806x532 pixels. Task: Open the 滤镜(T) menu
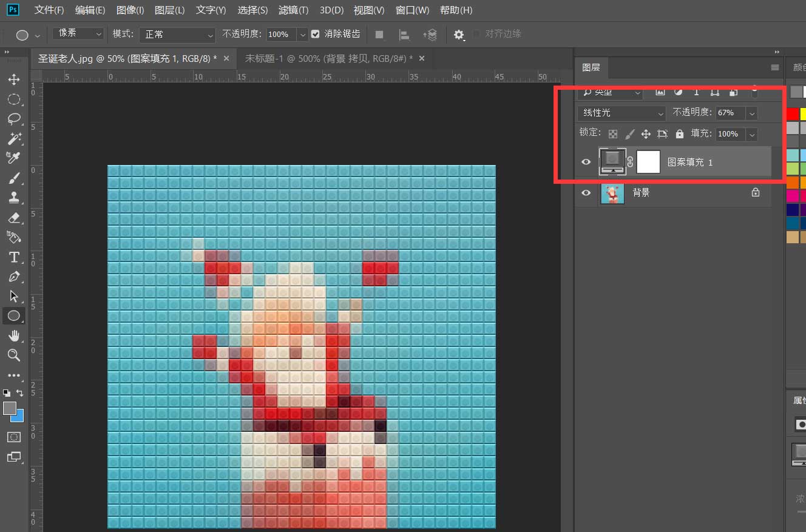point(293,10)
